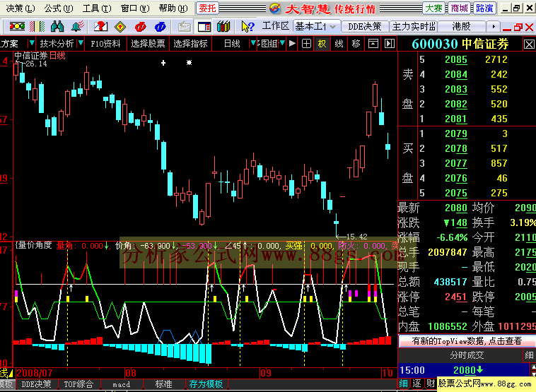
Task: Click the 技术分析 label
Action: 57,43
